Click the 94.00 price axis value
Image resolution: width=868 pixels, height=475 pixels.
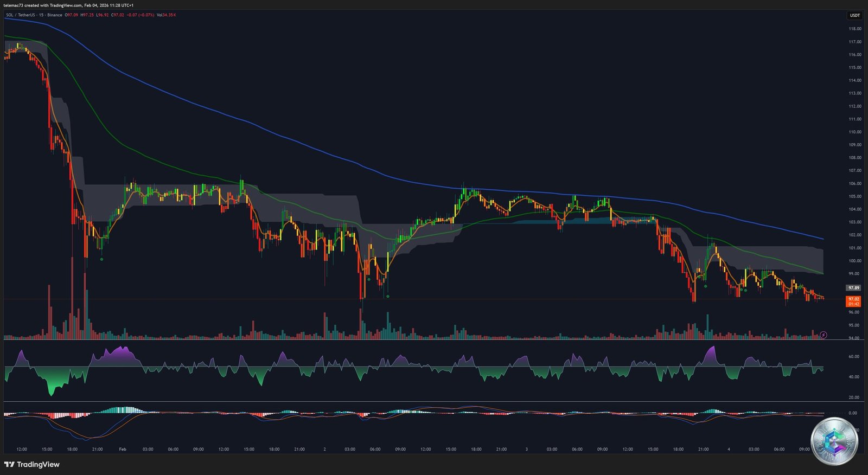click(x=855, y=338)
